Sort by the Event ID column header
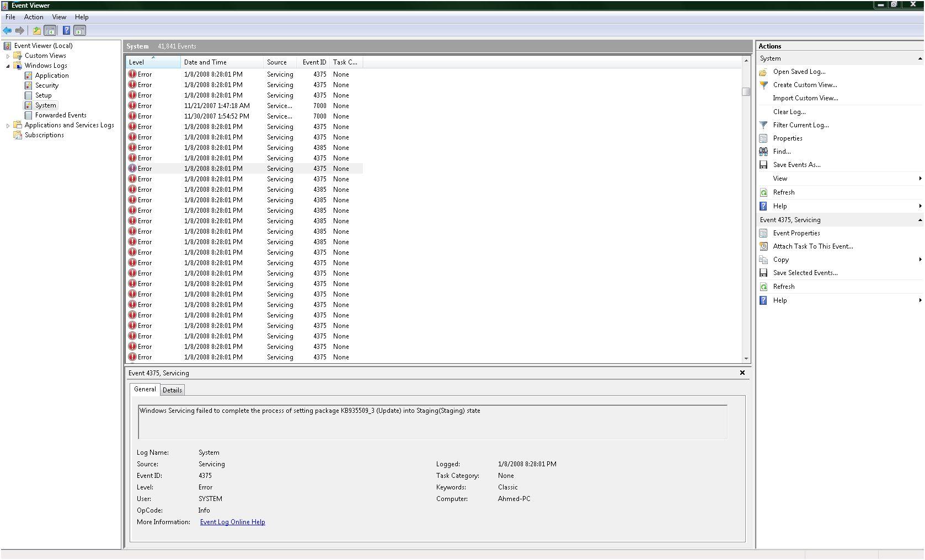925x560 pixels. pyautogui.click(x=313, y=62)
